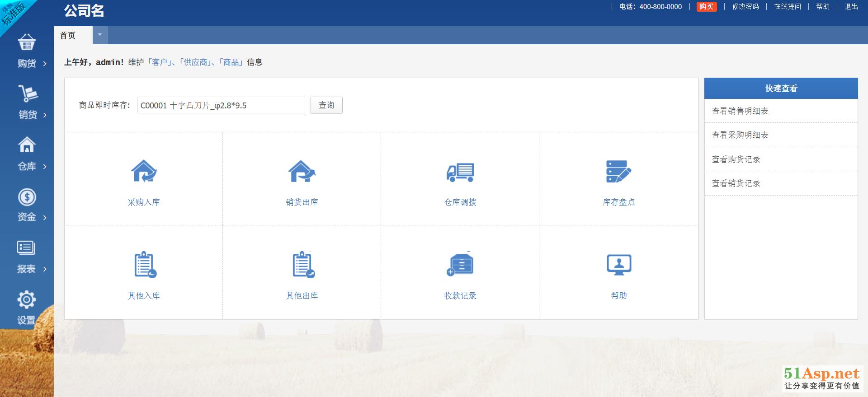Click the 仓库调拨 truck icon

coord(460,173)
